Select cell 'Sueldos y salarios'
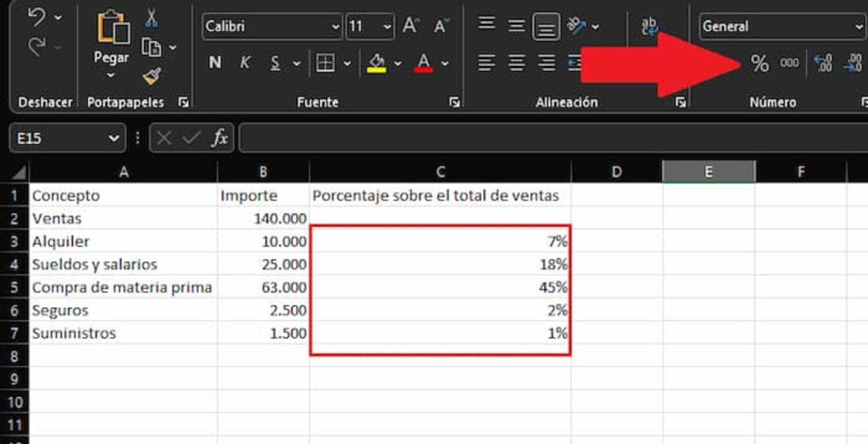This screenshot has width=868, height=444. click(123, 264)
